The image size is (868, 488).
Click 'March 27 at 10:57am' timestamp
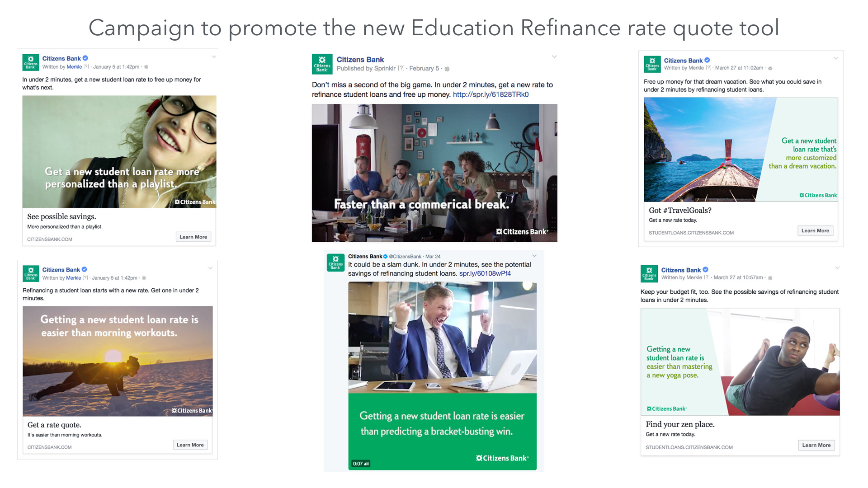click(x=738, y=277)
